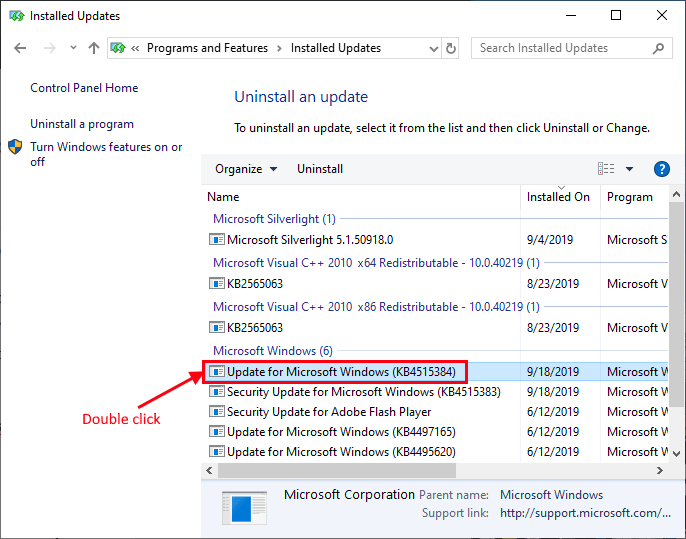686x539 pixels.
Task: Click the horizontal scrollbar right arrow
Action: coord(660,471)
